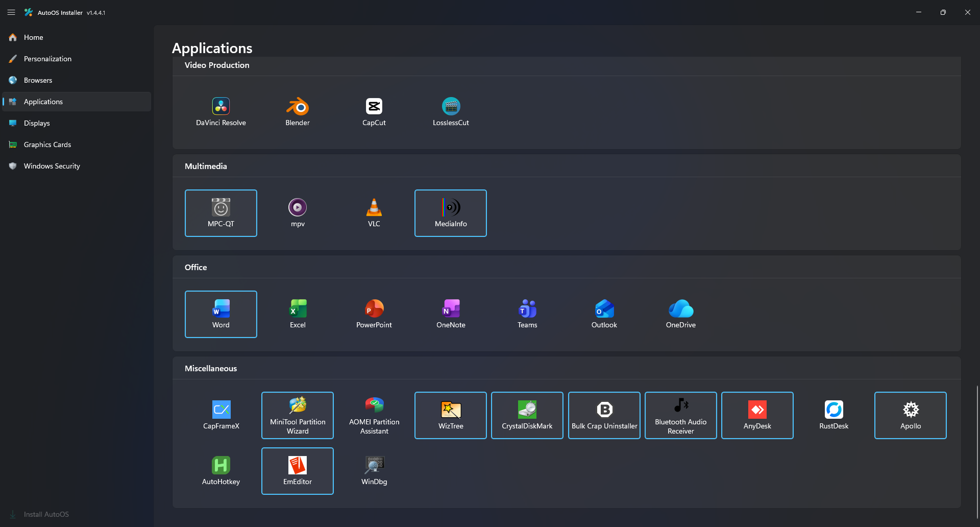Deselect the MiniTool Partition Wizard tile
This screenshot has width=980, height=527.
[298, 415]
